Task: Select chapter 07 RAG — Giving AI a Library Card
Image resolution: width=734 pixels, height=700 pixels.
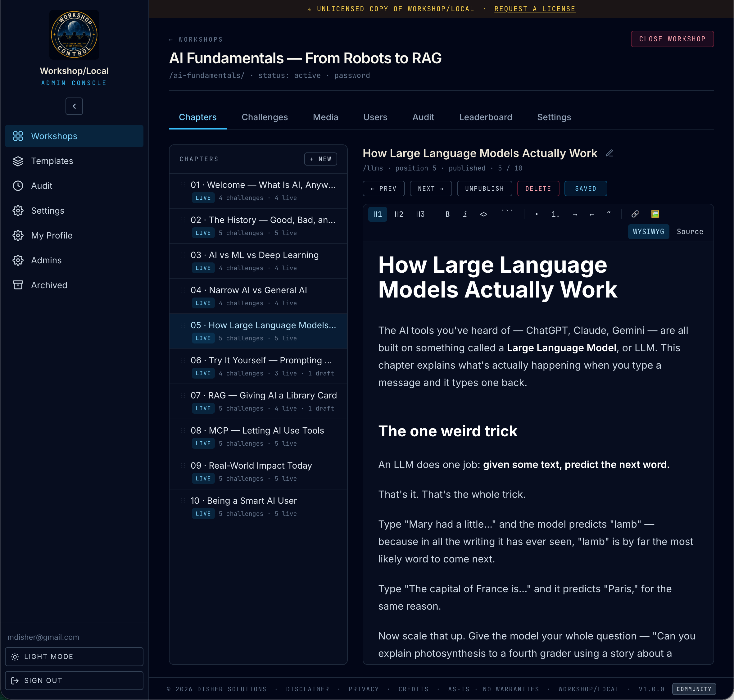Action: (x=258, y=401)
